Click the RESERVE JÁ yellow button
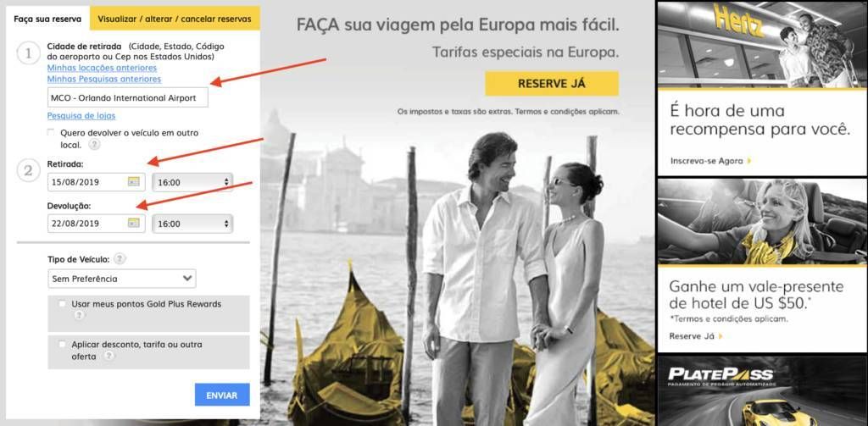This screenshot has height=426, width=868. pos(552,84)
